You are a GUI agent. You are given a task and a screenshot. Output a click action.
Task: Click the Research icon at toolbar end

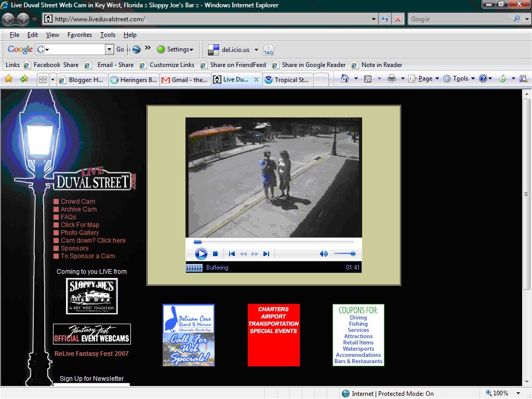[x=523, y=79]
